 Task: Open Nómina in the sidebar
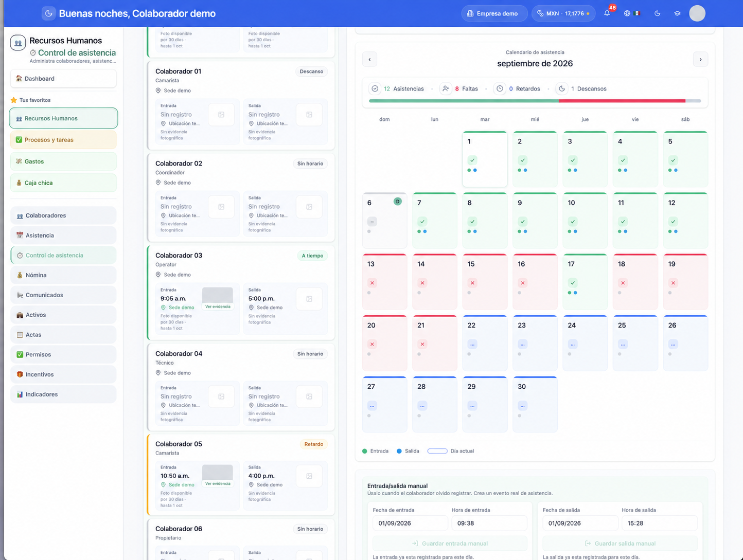pyautogui.click(x=63, y=275)
